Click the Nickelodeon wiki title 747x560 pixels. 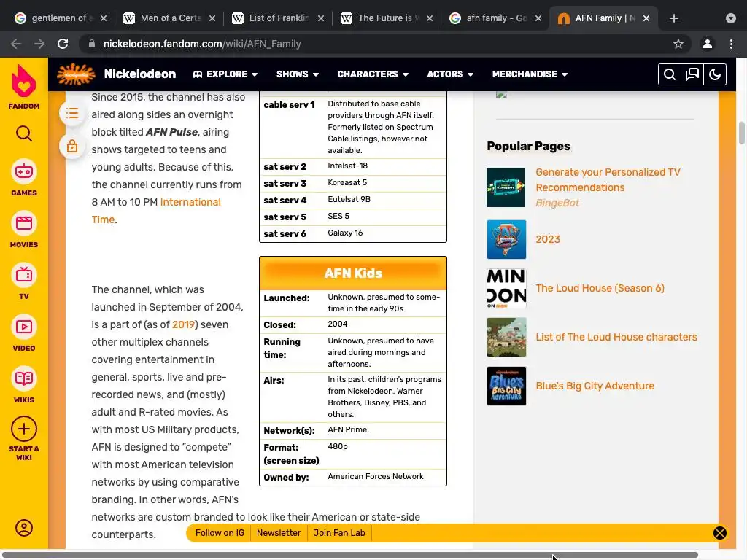[x=139, y=74]
